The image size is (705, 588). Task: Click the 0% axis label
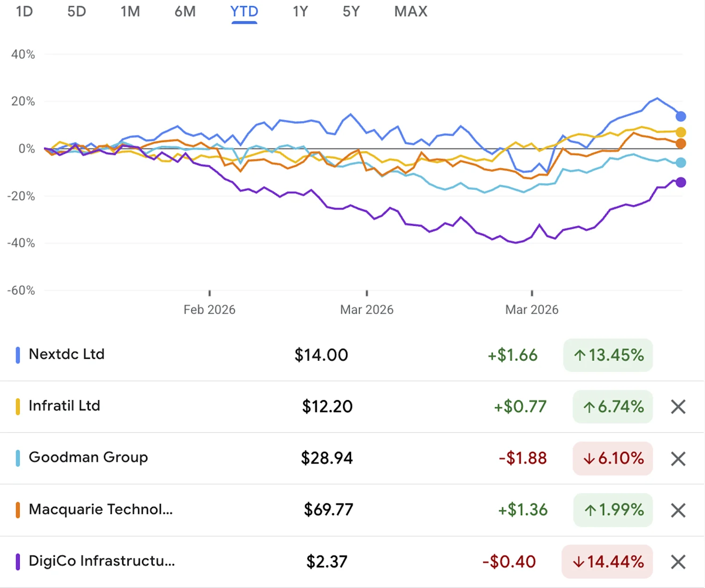26,149
